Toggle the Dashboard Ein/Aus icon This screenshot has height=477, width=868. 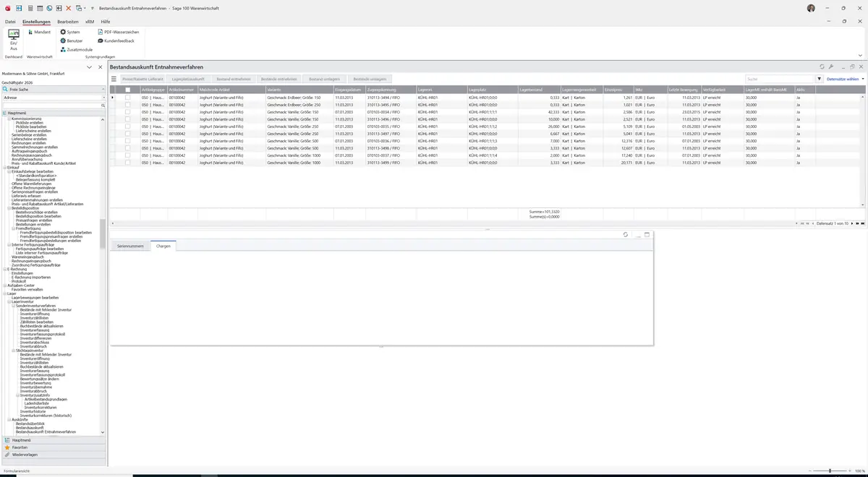click(x=14, y=39)
